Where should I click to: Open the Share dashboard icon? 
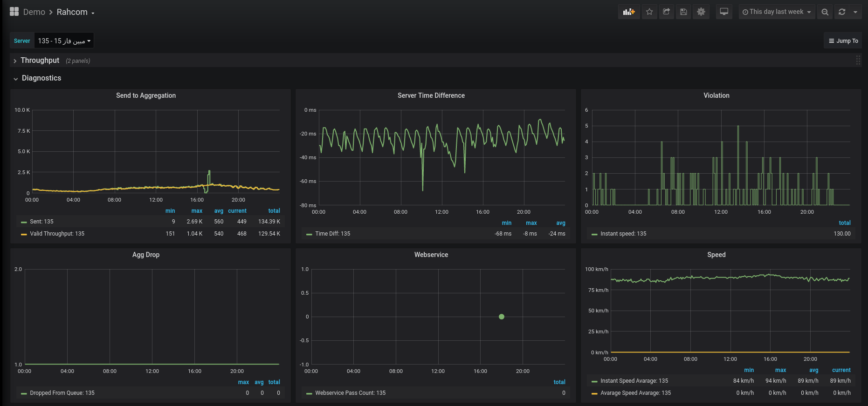point(667,12)
